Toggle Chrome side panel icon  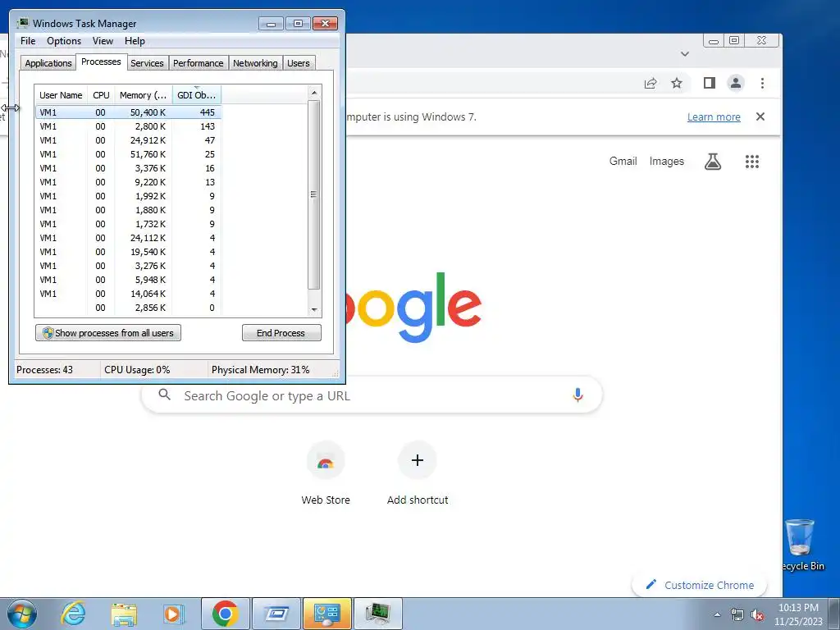[x=710, y=83]
